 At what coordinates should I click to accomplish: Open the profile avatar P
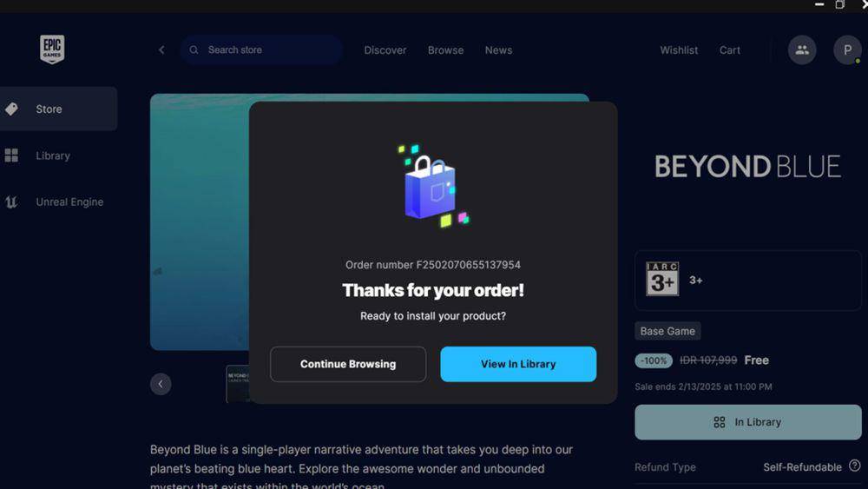coord(847,50)
